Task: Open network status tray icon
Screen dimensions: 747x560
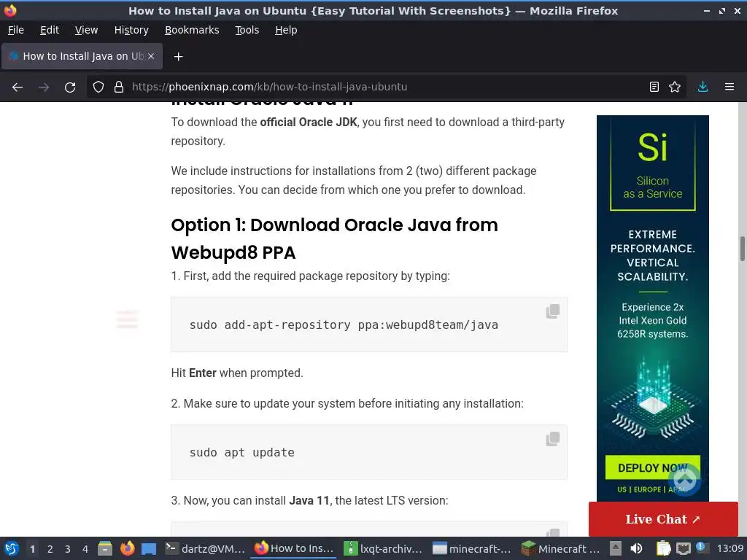Action: (x=683, y=548)
